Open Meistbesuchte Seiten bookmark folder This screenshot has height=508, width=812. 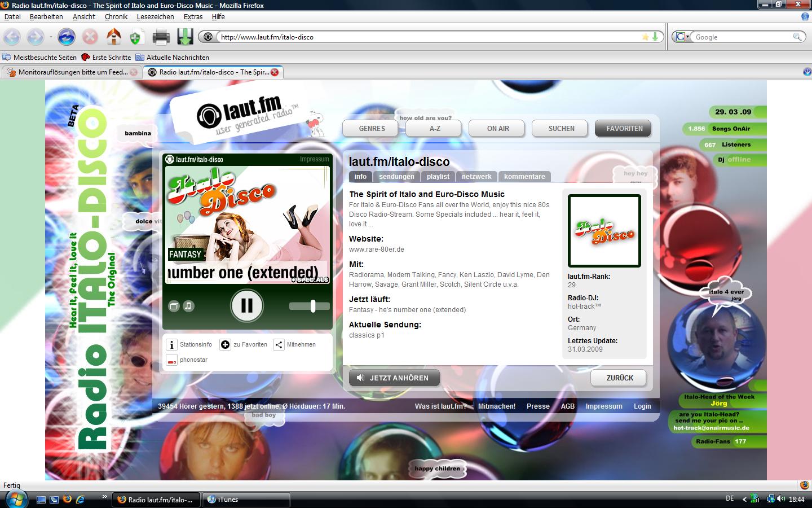tap(39, 58)
